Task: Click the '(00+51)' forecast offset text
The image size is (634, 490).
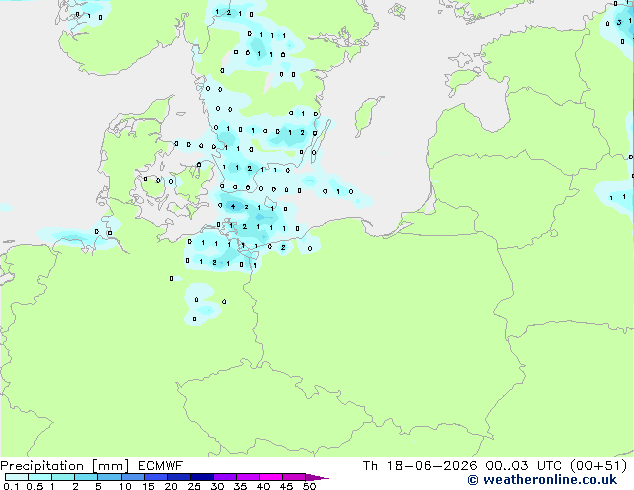Action: pyautogui.click(x=598, y=466)
